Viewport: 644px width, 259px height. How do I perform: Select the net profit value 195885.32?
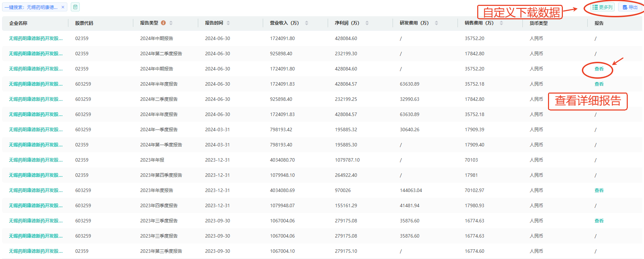coord(346,129)
